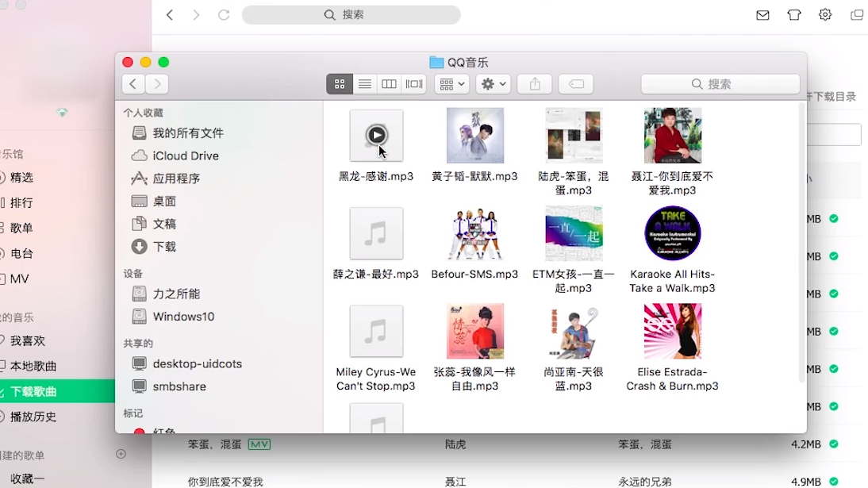Image resolution: width=868 pixels, height=488 pixels.
Task: Select file Befour-SMS.mp3 thumbnail
Action: [475, 233]
